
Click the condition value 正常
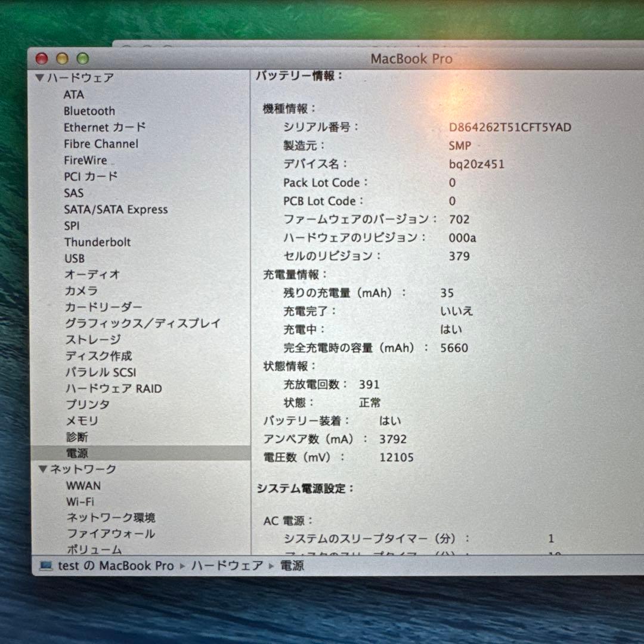[370, 402]
